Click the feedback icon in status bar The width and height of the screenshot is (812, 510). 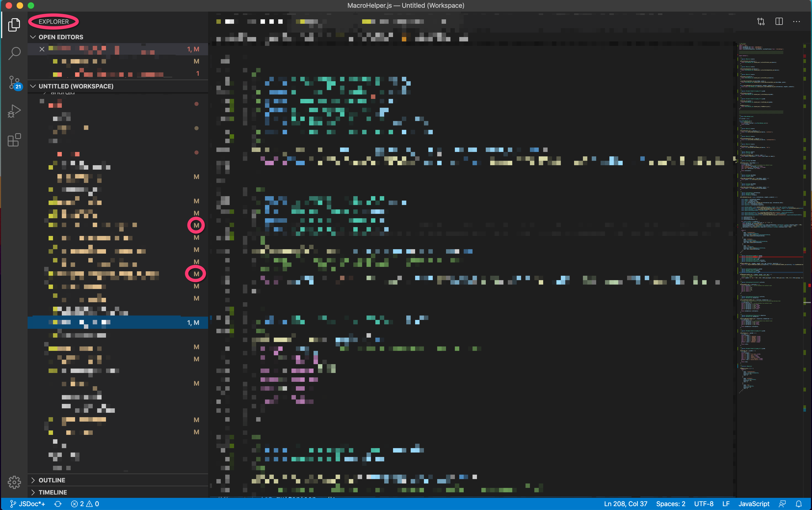[x=782, y=504]
